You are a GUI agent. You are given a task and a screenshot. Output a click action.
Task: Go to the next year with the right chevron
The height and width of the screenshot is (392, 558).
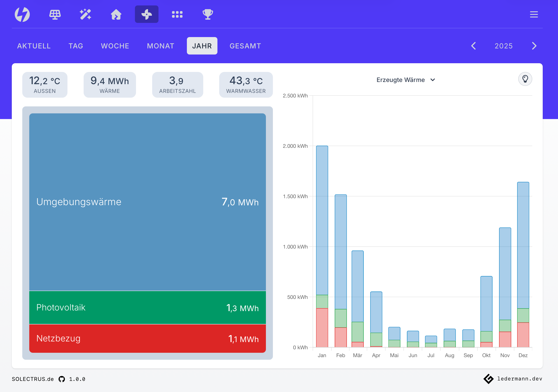click(x=534, y=46)
